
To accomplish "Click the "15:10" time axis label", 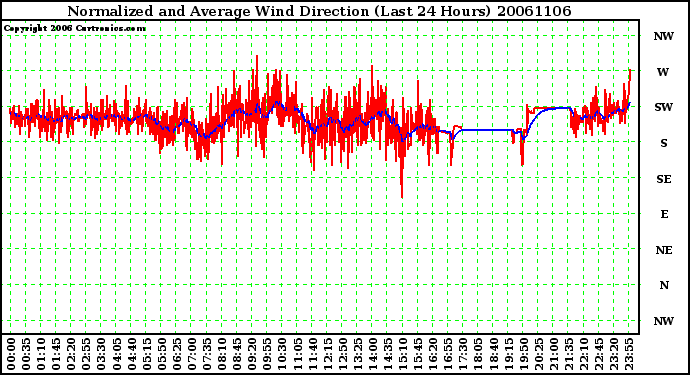I will (403, 354).
